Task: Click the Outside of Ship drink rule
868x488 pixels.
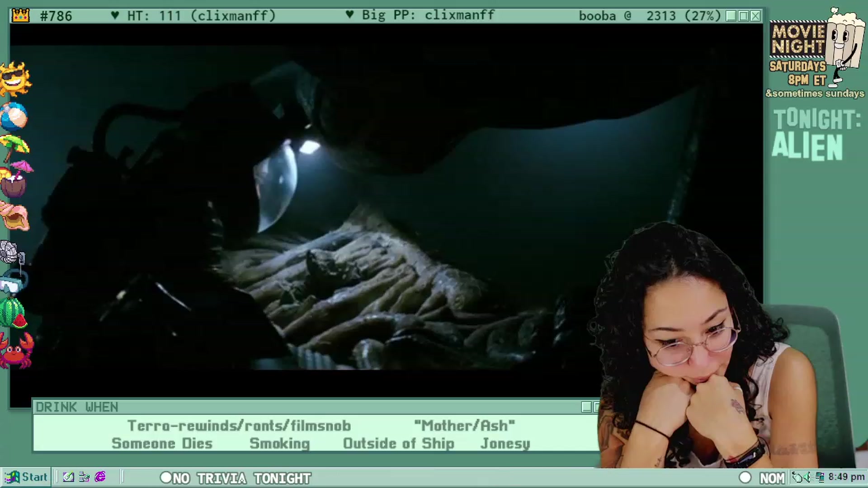Action: coord(399,444)
